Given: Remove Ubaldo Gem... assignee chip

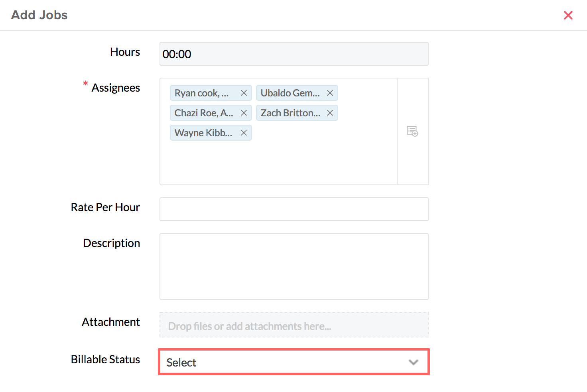Looking at the screenshot, I should pyautogui.click(x=330, y=93).
